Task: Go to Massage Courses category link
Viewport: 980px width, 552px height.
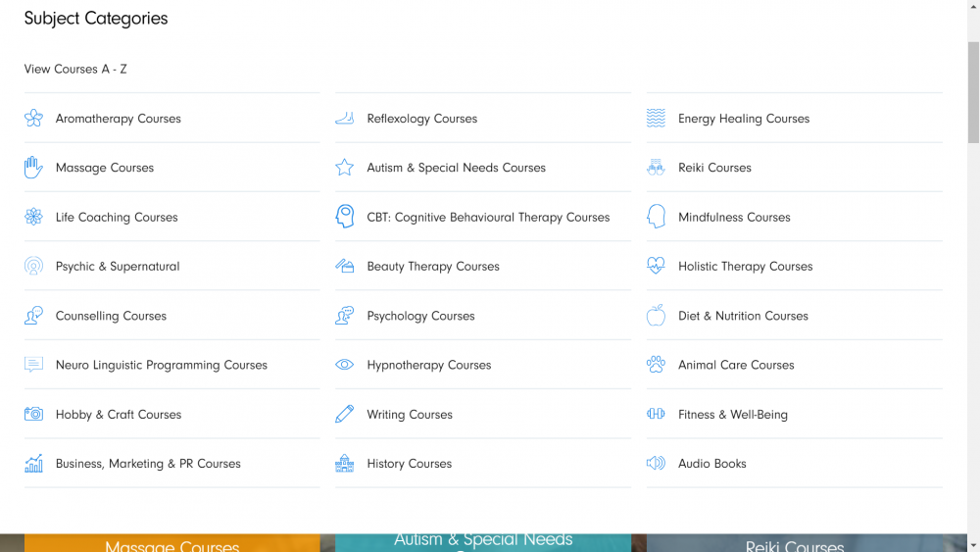Action: (x=105, y=168)
